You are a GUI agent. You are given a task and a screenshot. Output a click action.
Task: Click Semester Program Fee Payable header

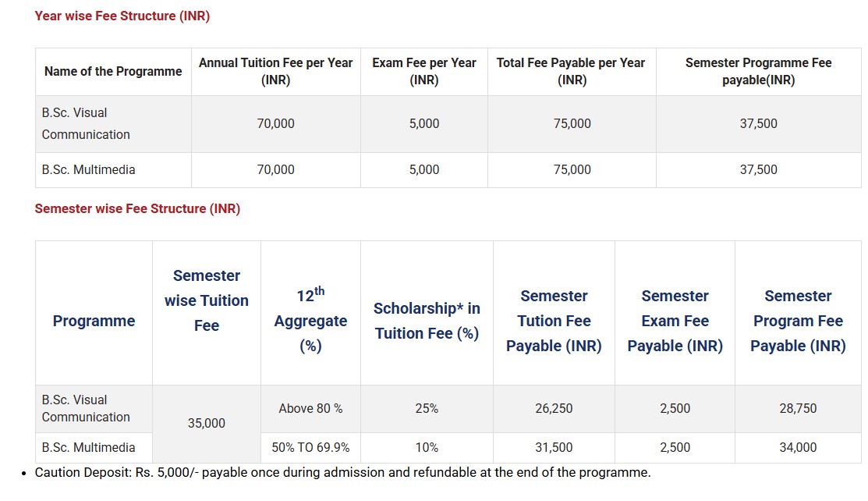798,321
